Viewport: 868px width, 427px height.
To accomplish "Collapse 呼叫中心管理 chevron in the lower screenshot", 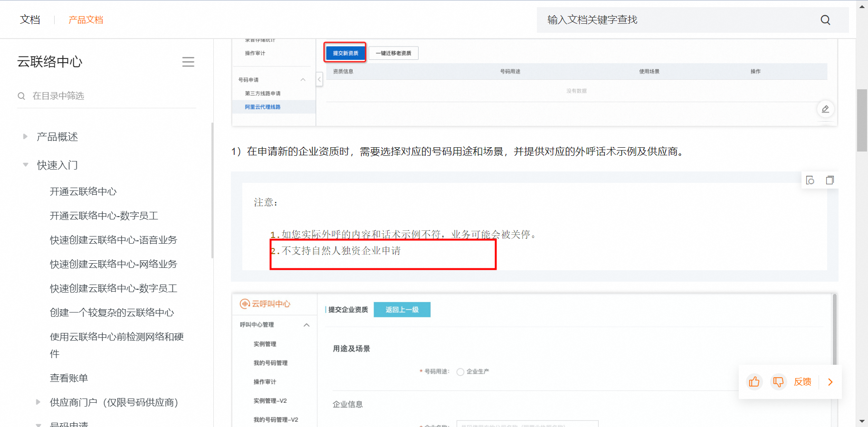I will [x=306, y=325].
